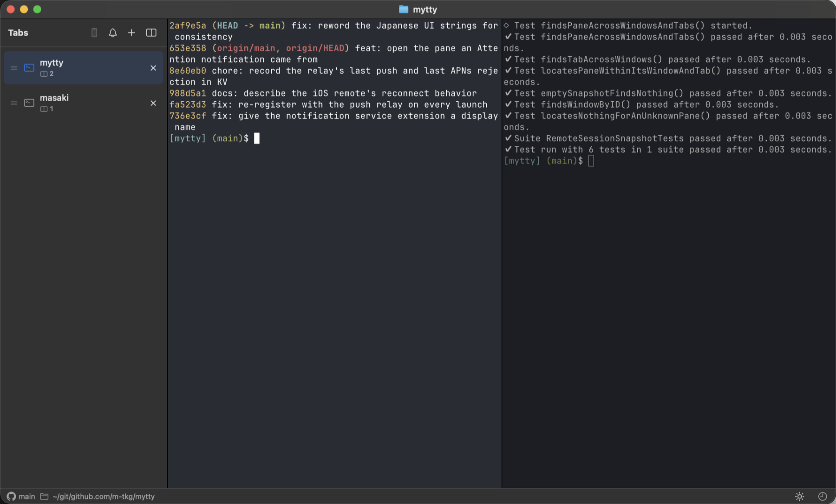Click the terminal icon on the mytty tab

[29, 68]
